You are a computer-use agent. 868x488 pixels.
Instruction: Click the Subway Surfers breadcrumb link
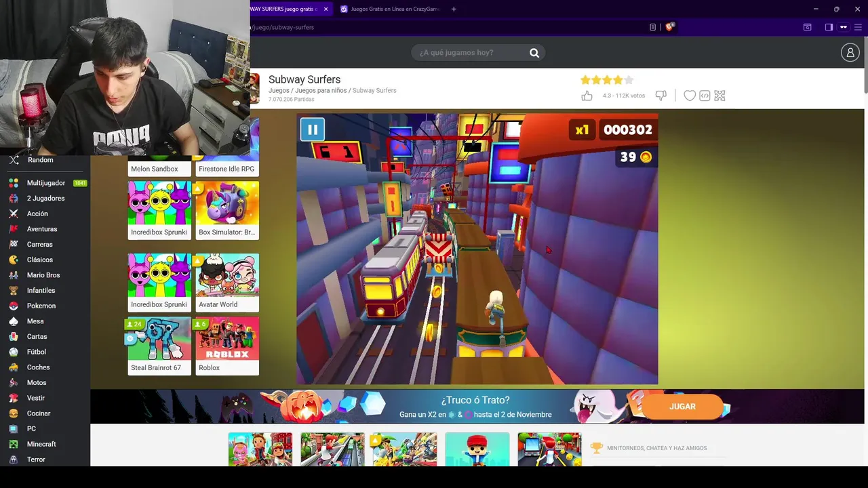[374, 90]
